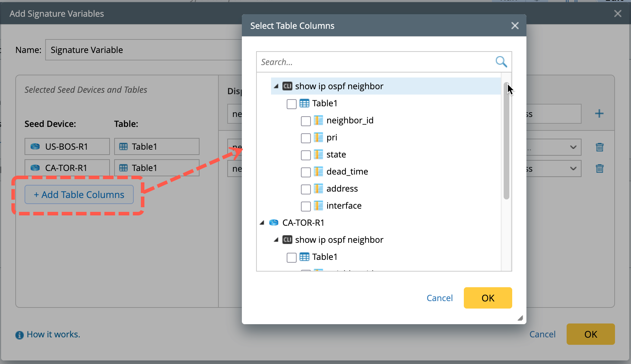This screenshot has width=631, height=364.
Task: Enable the state column checkbox
Action: pyautogui.click(x=306, y=155)
